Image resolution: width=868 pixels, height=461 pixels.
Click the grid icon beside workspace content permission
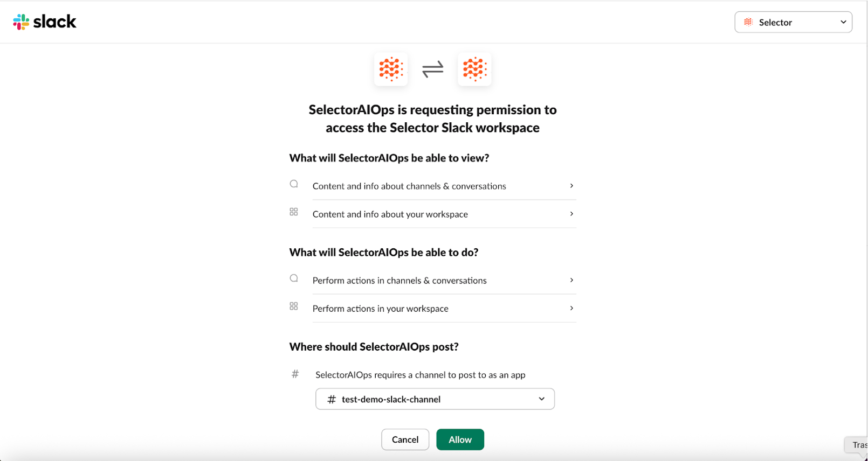pos(294,212)
